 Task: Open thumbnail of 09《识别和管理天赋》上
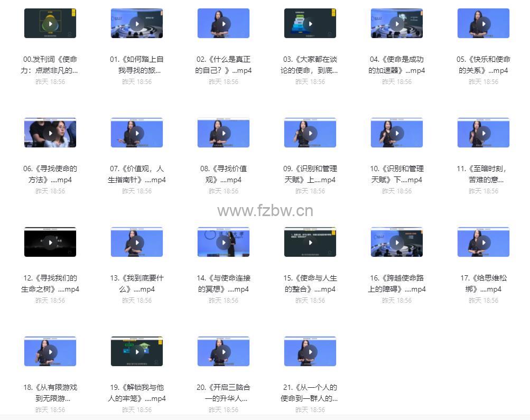[310, 133]
